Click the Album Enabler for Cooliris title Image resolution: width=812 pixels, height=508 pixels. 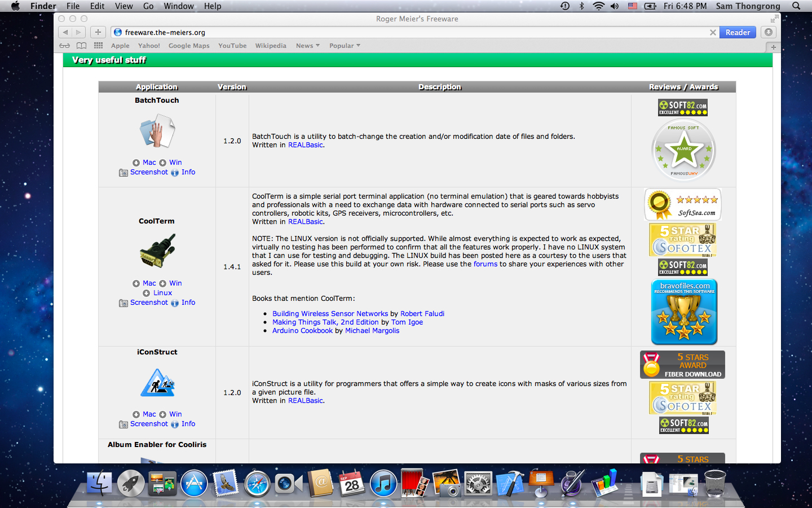pyautogui.click(x=157, y=445)
